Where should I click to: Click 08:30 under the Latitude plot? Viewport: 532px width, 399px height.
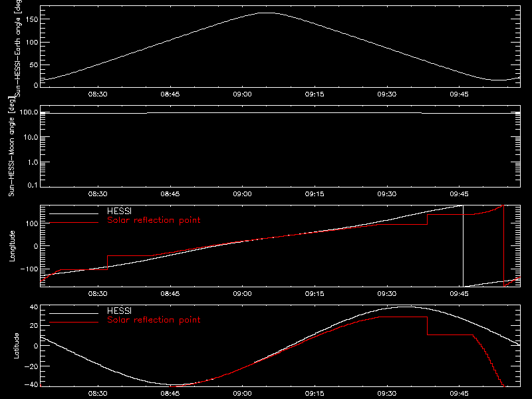pyautogui.click(x=98, y=394)
